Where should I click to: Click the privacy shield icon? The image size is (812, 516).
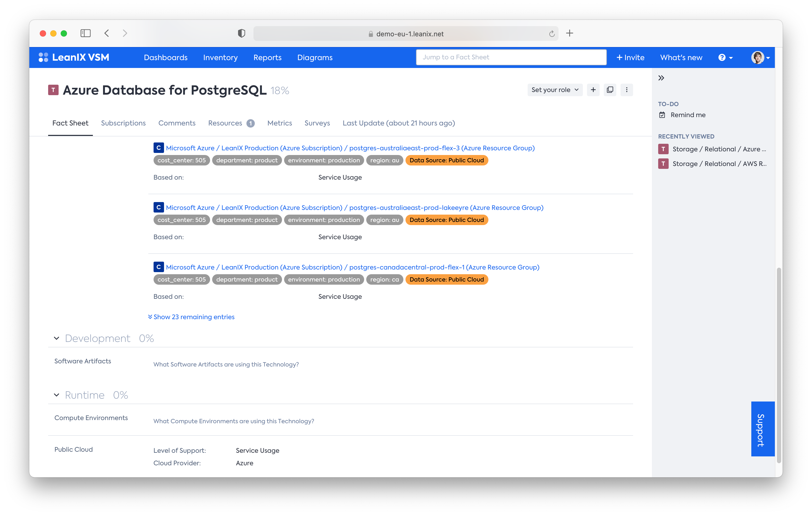[x=241, y=33]
